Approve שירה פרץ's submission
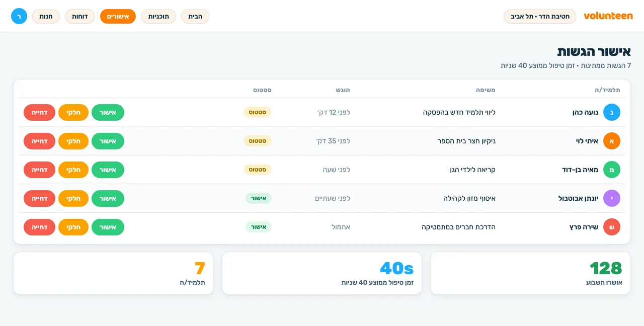 pos(108,227)
